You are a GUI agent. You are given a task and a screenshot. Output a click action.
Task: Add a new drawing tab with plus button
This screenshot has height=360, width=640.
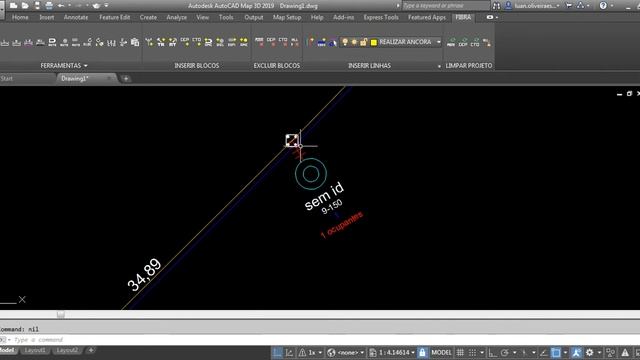click(x=126, y=78)
